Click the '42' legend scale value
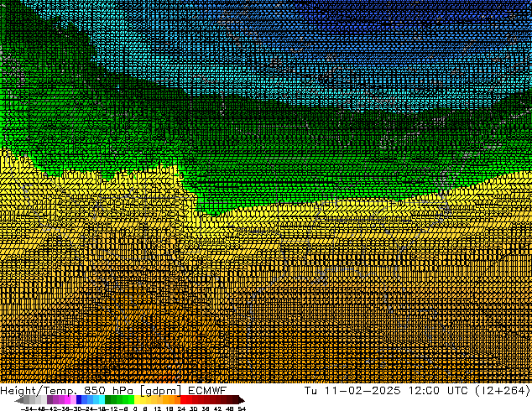Image resolution: width=532 pixels, height=411 pixels. (217, 409)
